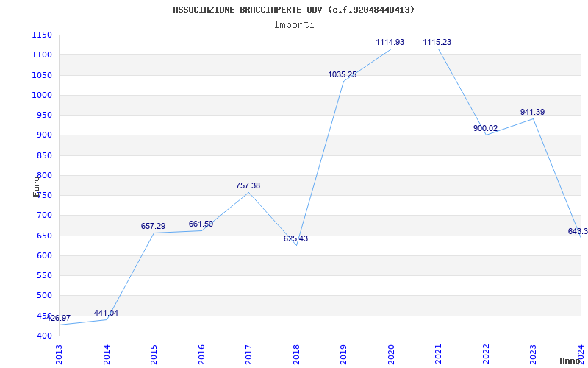Viewport: 588px width, 368px height.
Task: Select data label 900.02
Action: pos(485,128)
